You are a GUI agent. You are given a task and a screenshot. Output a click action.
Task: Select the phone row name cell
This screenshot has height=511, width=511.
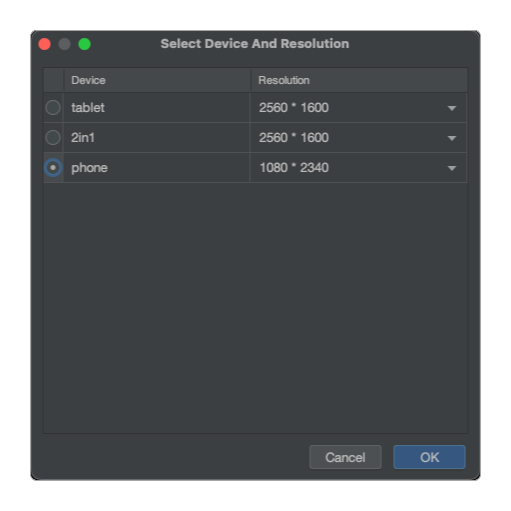click(x=156, y=168)
